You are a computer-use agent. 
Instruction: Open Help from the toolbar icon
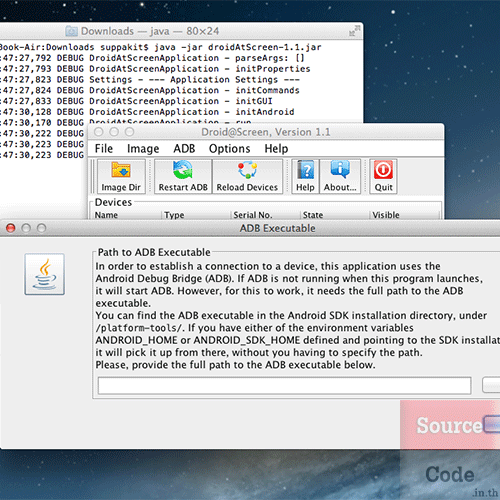pos(305,176)
